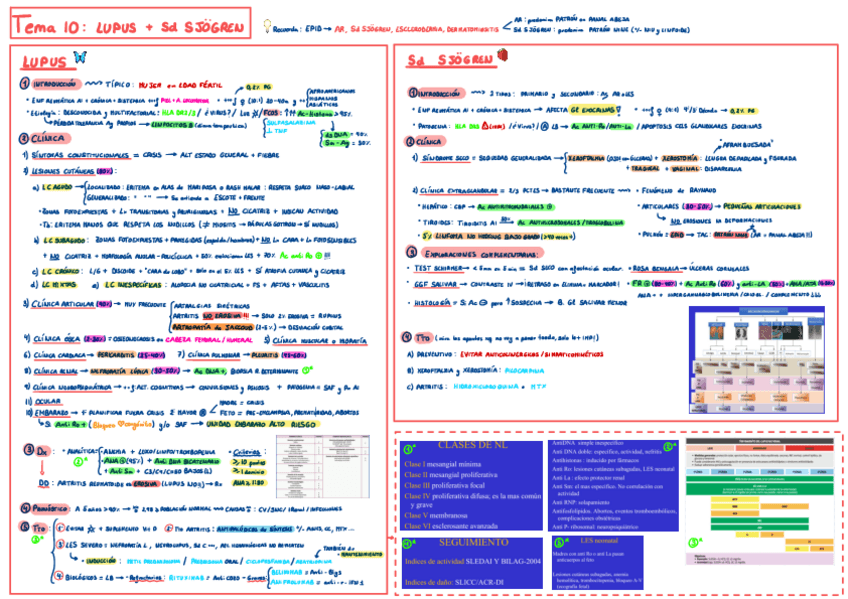Click the highlighted 'LC AGUDO' label
The image size is (848, 599).
(x=57, y=187)
